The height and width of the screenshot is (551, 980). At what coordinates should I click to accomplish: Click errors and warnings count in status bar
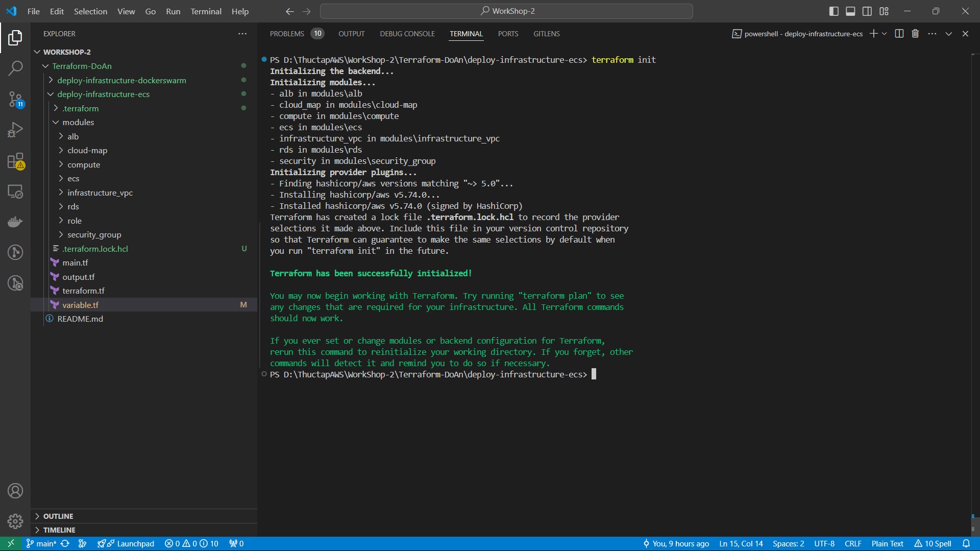click(191, 543)
